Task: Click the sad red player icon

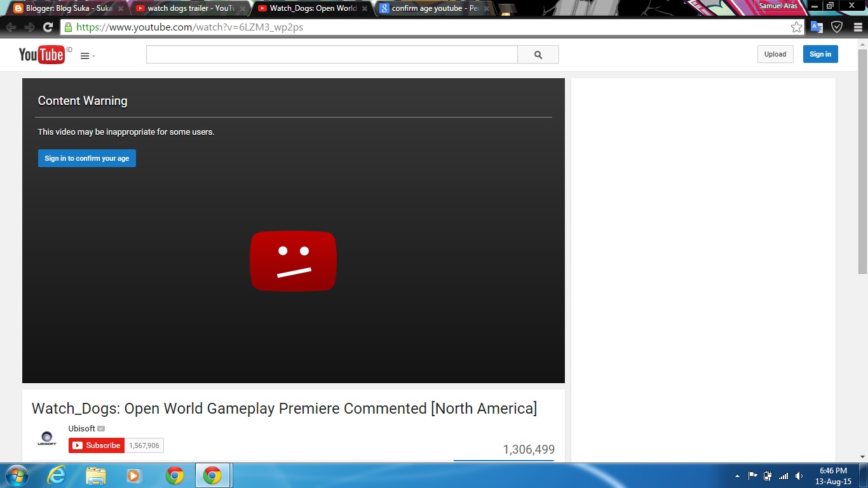Action: pos(293,261)
